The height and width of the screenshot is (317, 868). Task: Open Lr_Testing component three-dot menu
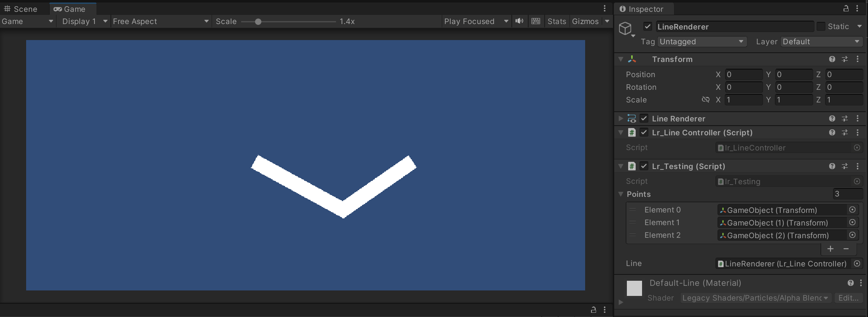click(x=857, y=167)
